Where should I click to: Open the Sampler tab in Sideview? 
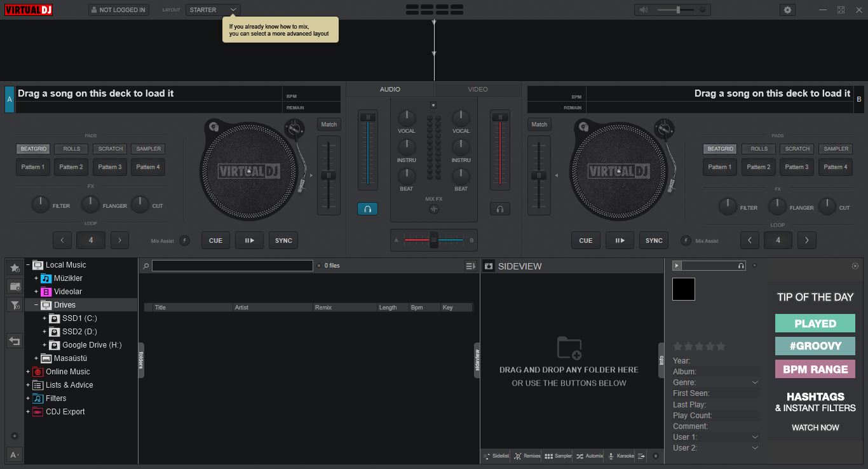pos(558,456)
